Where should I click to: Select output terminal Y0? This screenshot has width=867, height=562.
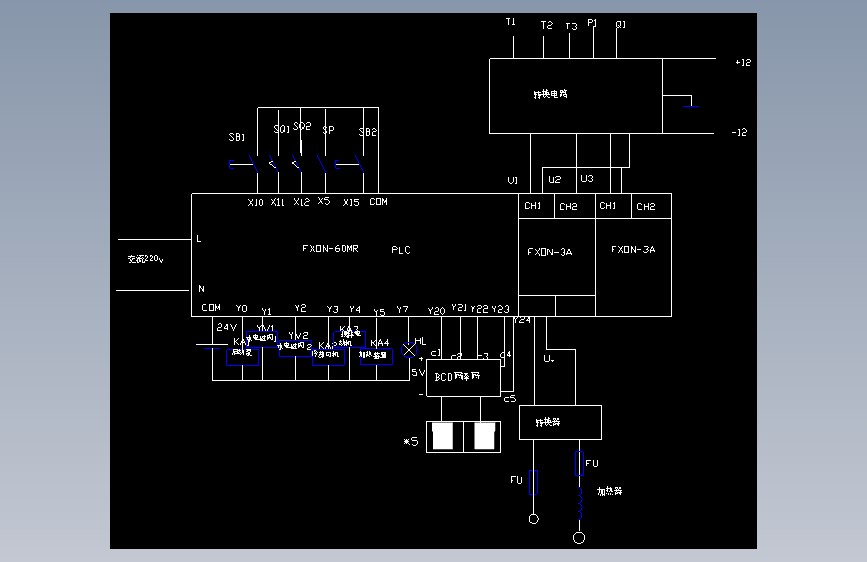[242, 308]
